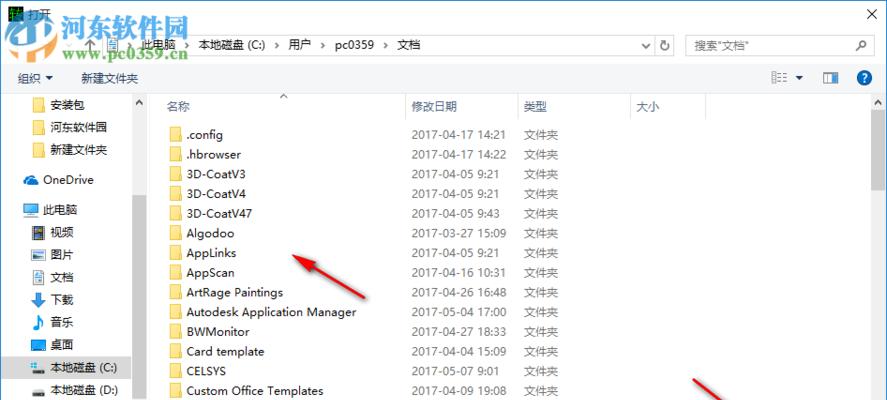Open 文档 in the sidebar
The width and height of the screenshot is (887, 400).
coord(53,277)
